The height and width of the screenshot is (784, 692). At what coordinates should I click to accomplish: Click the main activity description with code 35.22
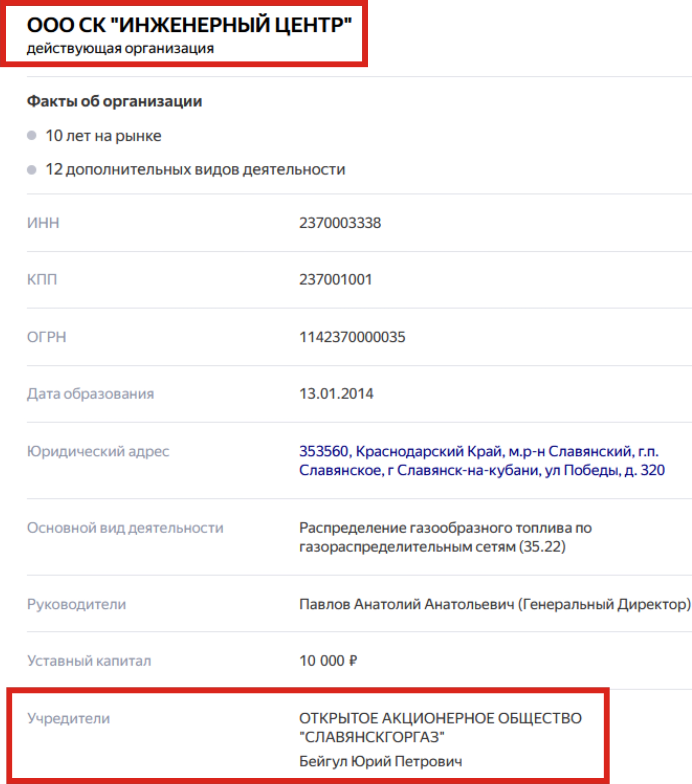pos(445,537)
